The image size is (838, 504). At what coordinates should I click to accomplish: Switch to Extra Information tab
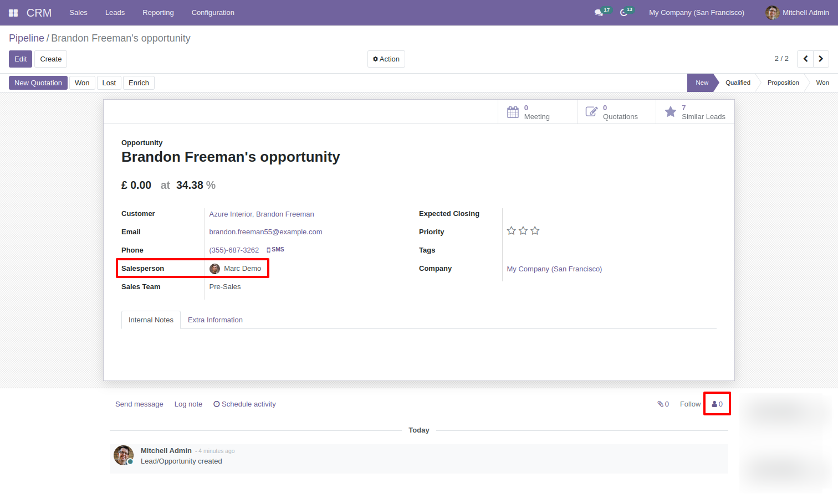click(215, 320)
